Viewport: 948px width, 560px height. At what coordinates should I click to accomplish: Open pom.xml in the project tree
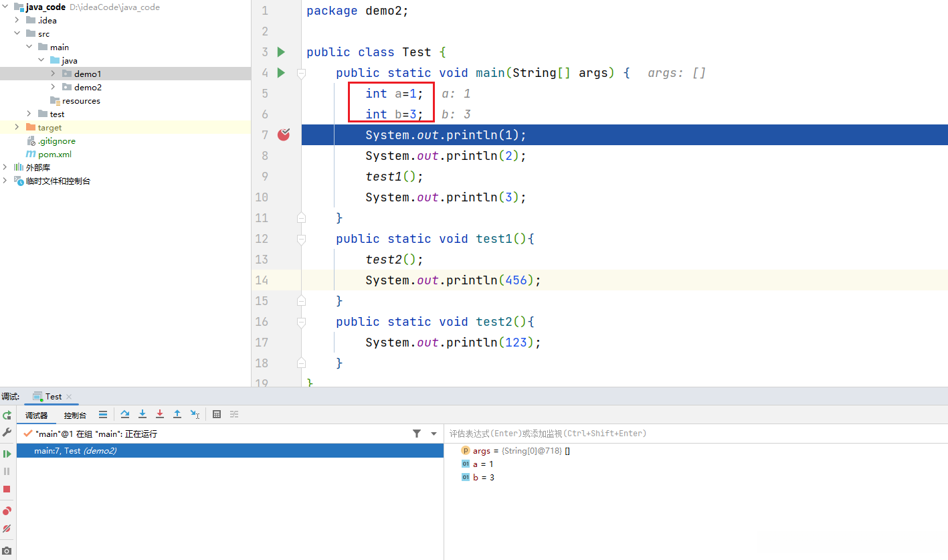[54, 154]
